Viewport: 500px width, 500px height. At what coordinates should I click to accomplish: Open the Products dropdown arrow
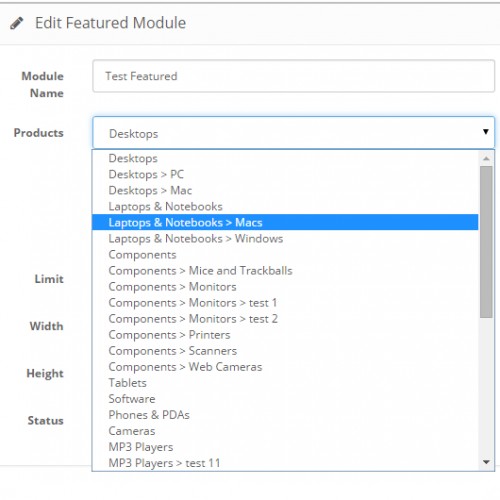(x=486, y=132)
